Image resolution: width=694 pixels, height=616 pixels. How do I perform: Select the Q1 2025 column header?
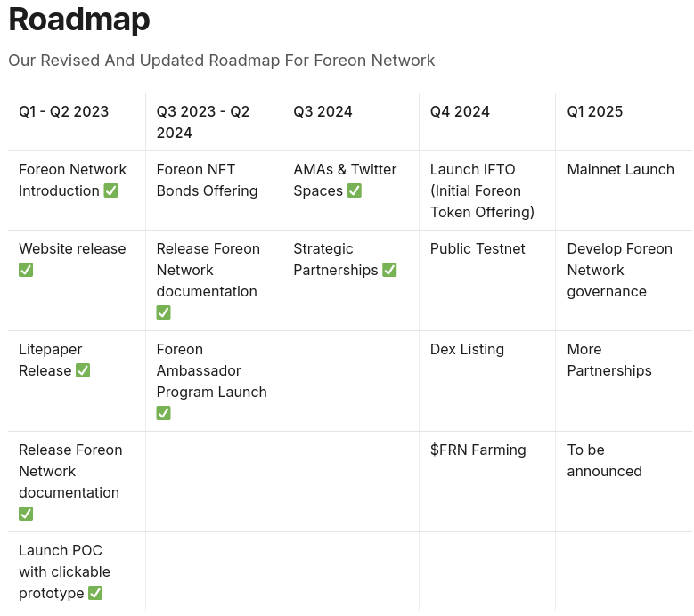click(595, 111)
